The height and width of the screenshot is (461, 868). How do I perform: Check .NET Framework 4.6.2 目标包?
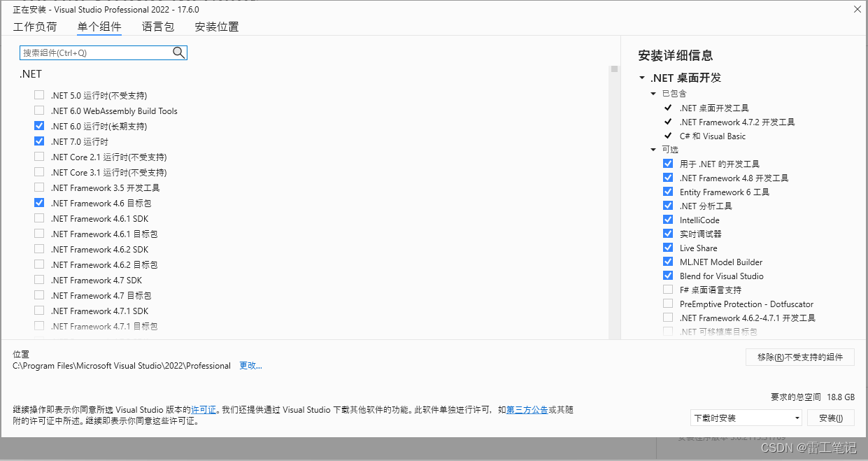point(39,264)
